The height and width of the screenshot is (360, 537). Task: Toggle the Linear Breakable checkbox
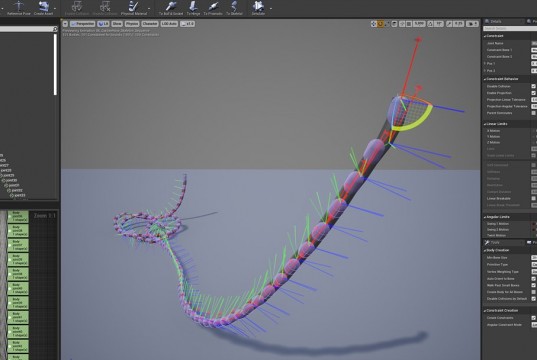pos(534,198)
